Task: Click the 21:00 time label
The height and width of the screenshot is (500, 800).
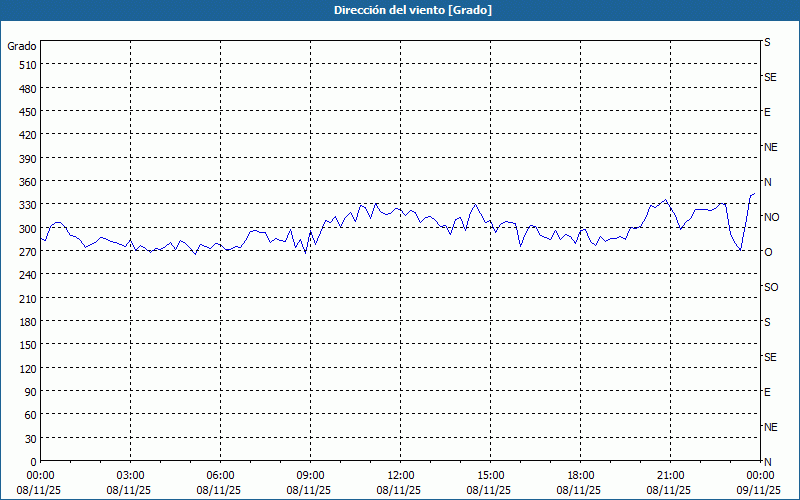Action: point(670,476)
